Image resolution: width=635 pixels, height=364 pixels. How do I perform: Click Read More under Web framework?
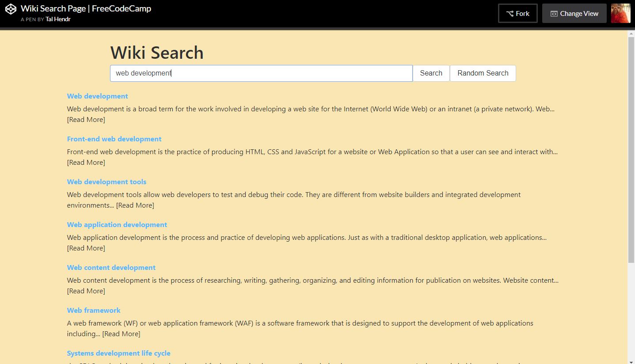tap(121, 334)
